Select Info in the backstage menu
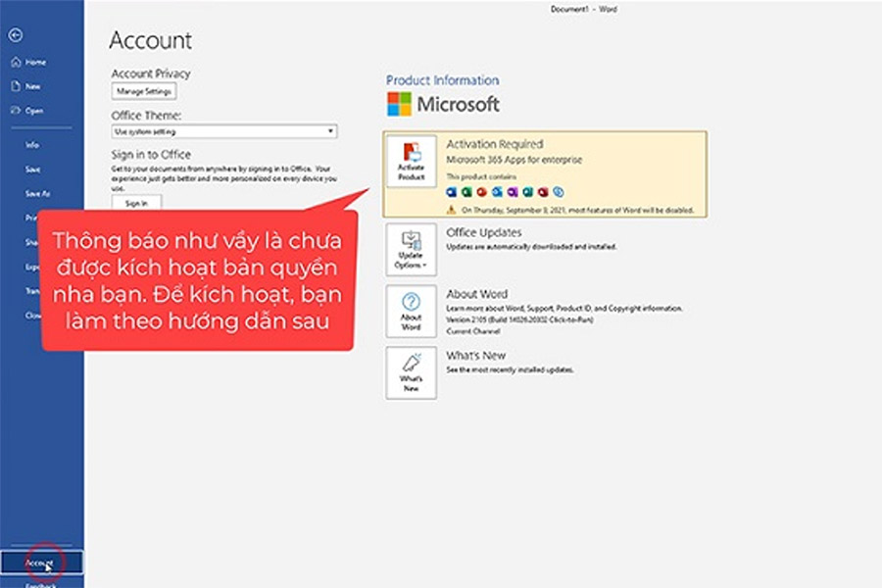Screen dimensions: 882x588 coord(32,144)
